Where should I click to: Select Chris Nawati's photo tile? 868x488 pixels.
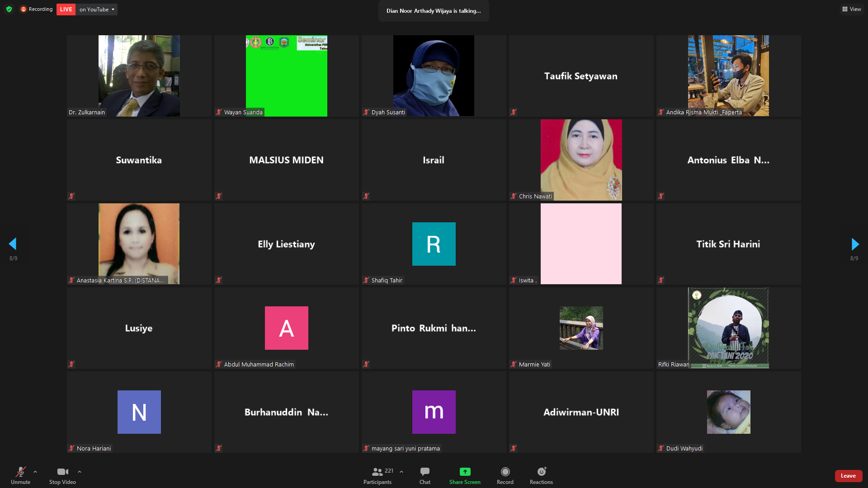click(581, 160)
